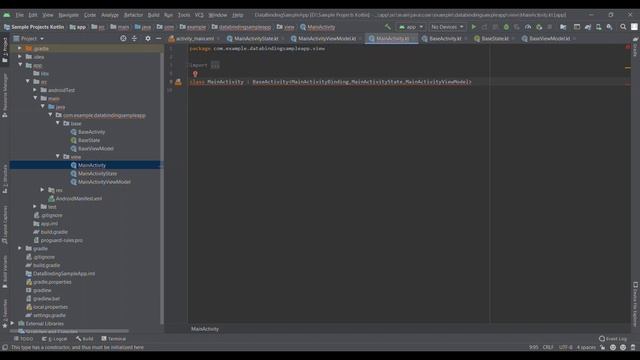Open the Project view type dropdown

click(x=29, y=38)
